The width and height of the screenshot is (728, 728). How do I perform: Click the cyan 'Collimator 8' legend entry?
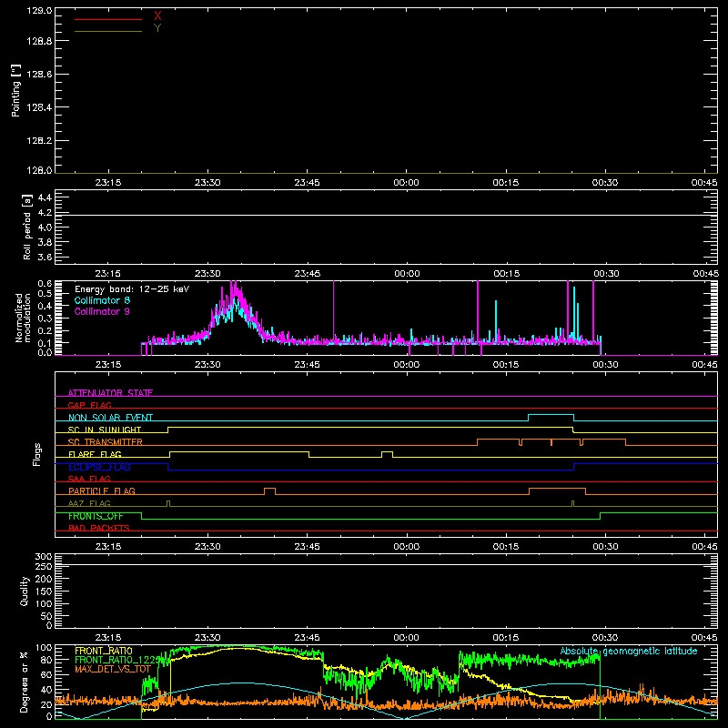pyautogui.click(x=102, y=300)
